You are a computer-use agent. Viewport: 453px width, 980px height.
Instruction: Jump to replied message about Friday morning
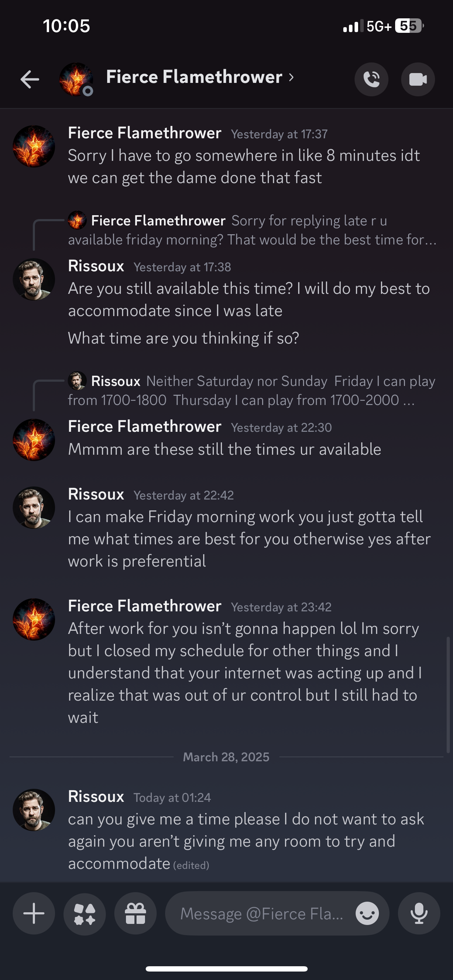(251, 230)
